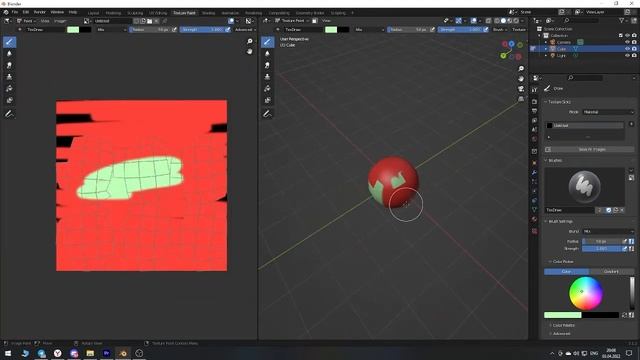Select the Color tab in Color Picker

click(x=567, y=271)
